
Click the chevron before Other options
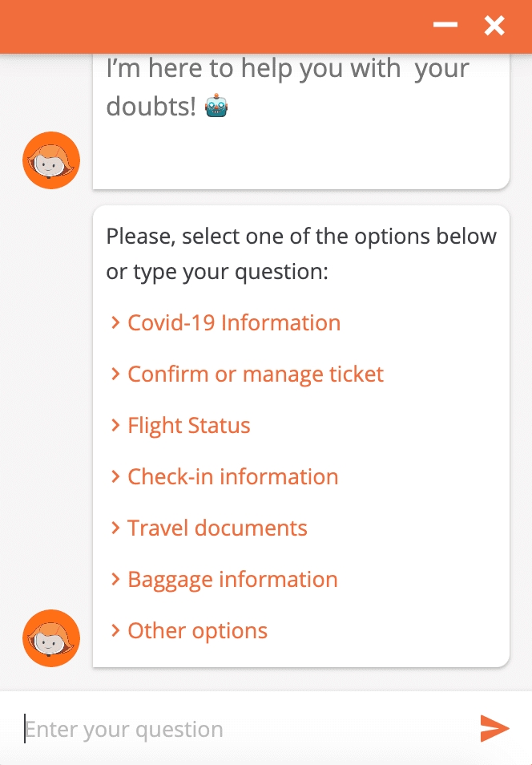pos(115,630)
